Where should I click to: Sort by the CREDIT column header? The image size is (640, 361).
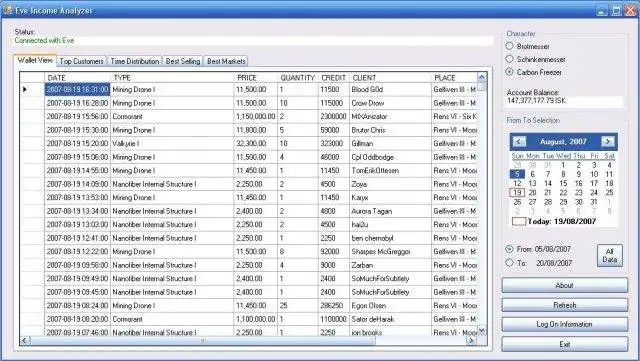click(x=334, y=77)
